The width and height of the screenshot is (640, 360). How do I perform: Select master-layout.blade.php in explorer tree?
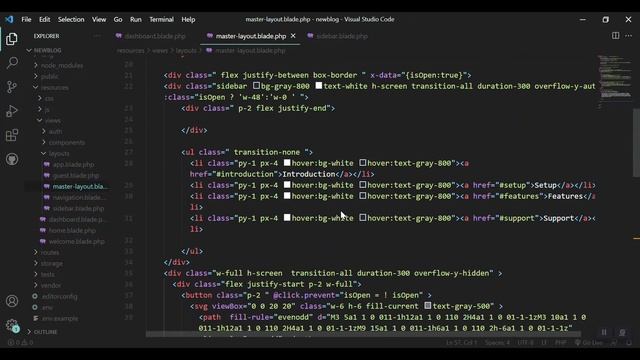79,187
